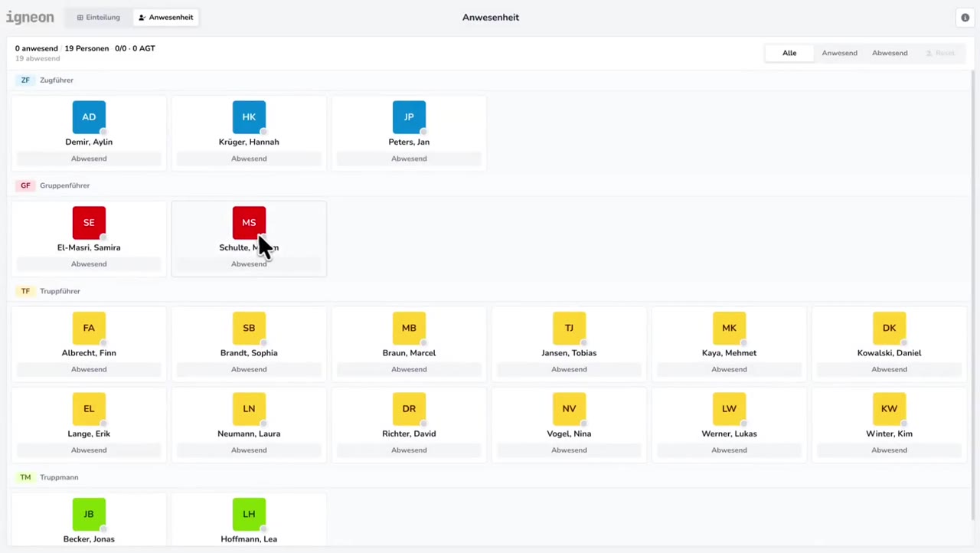
Task: Select the MB avatar for Braun, Marcel
Action: pyautogui.click(x=409, y=328)
